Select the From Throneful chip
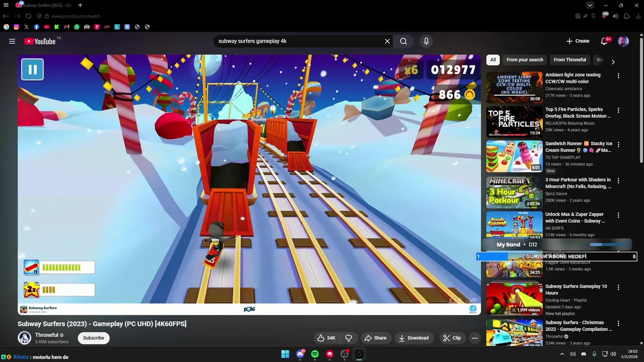 (x=570, y=60)
